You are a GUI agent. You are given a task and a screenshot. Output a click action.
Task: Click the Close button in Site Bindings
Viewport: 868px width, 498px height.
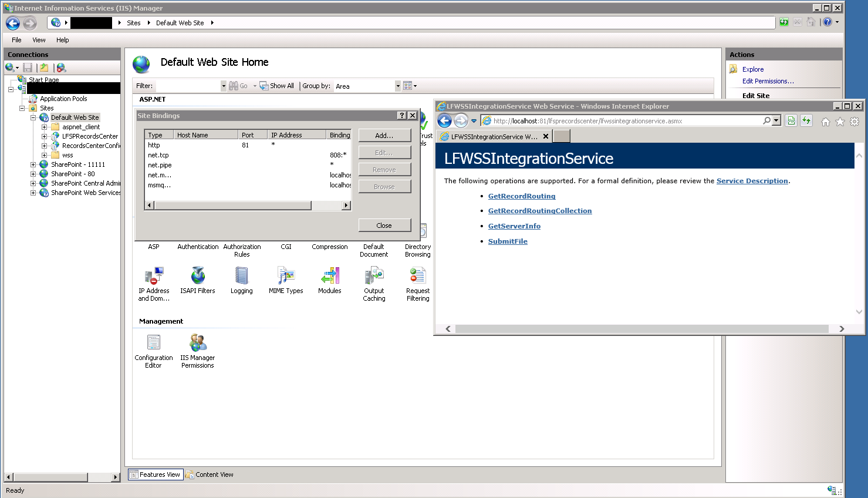(x=384, y=225)
